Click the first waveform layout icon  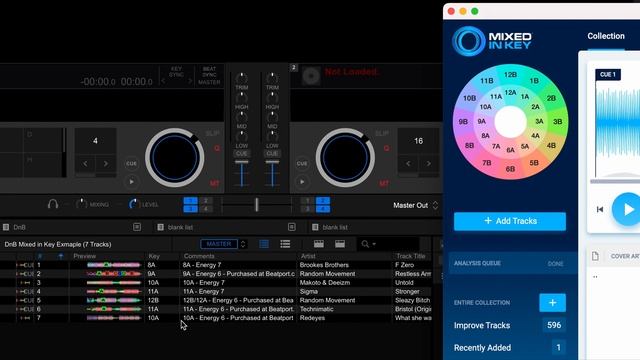[x=319, y=244]
